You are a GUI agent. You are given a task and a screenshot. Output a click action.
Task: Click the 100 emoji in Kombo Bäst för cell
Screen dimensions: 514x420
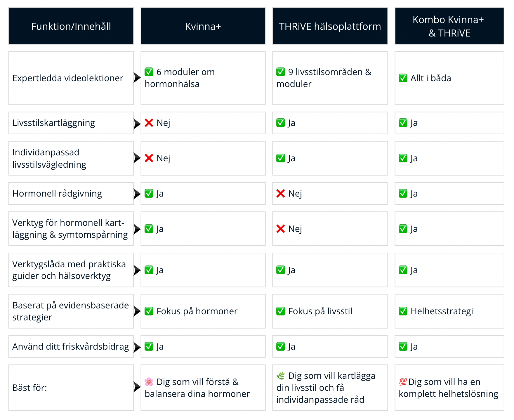pos(403,382)
